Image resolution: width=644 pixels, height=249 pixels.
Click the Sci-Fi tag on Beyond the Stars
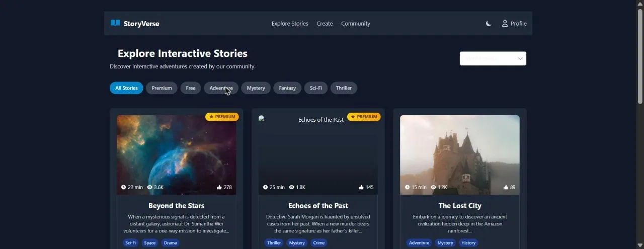click(130, 243)
